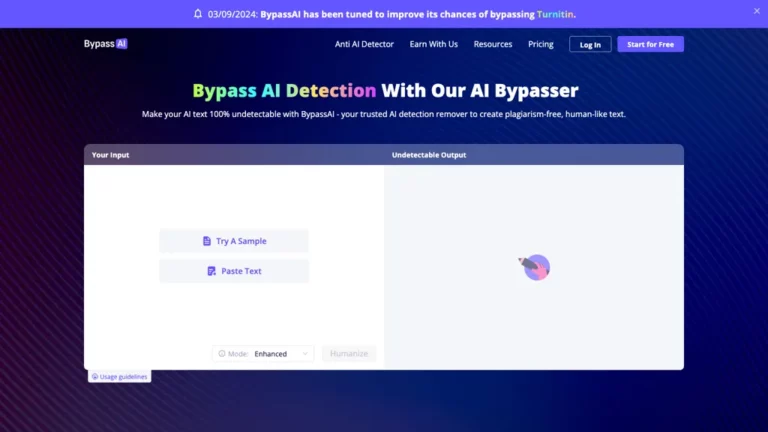Click the icon beside Usage guidelines

point(95,377)
